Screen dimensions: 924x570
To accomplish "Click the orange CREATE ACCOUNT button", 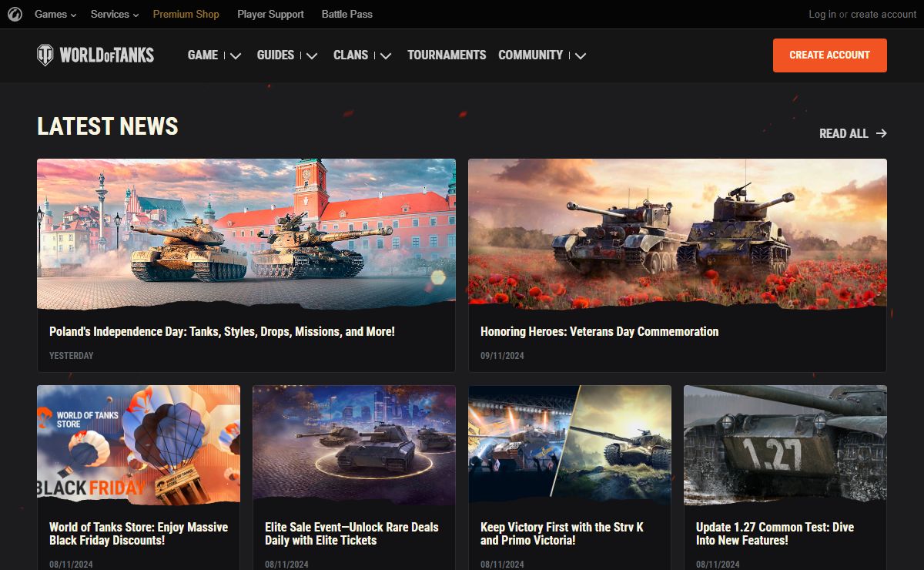I will [x=830, y=55].
